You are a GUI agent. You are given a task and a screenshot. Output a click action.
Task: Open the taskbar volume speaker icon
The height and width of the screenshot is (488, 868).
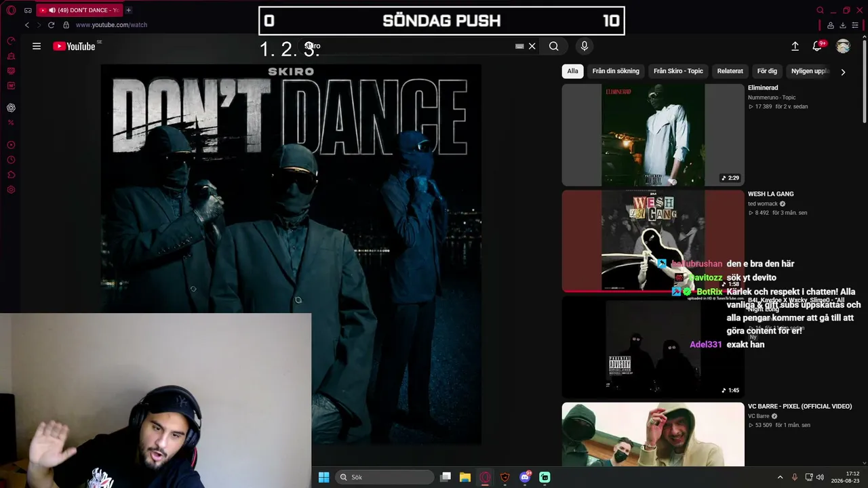(x=820, y=477)
